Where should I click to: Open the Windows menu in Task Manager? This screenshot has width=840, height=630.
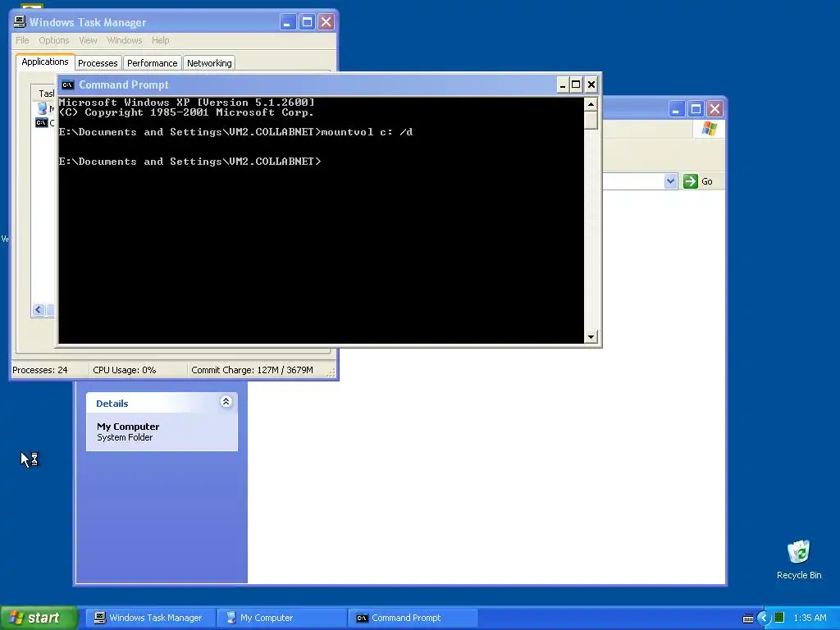coord(125,40)
